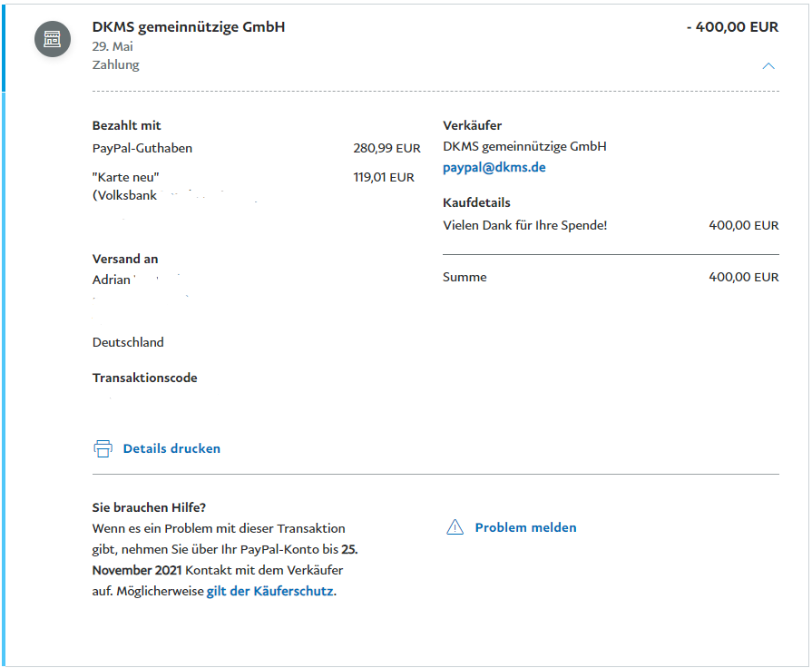Viewport: 812px width, 668px height.
Task: Click the PayPal-Guthaben row label
Action: (x=142, y=148)
